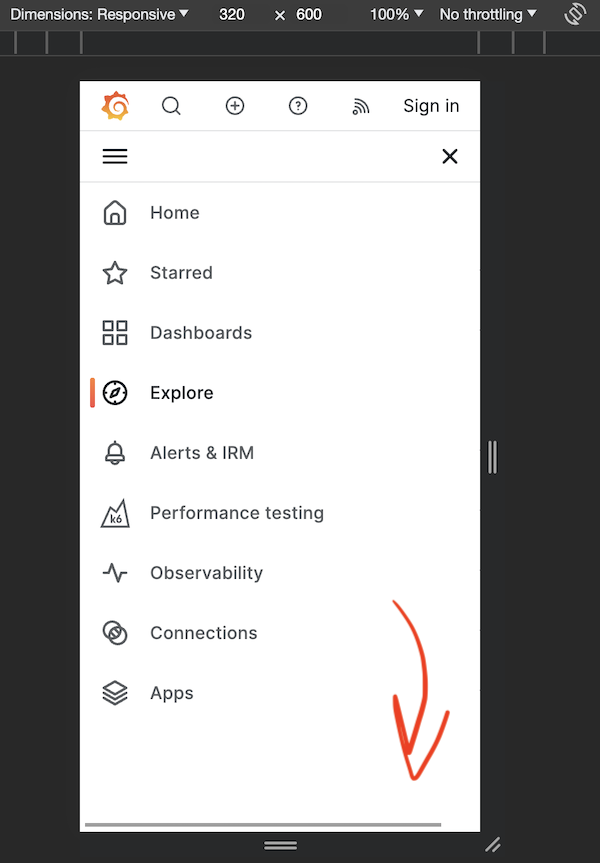Click the Sign in link
This screenshot has width=600, height=863.
(430, 105)
